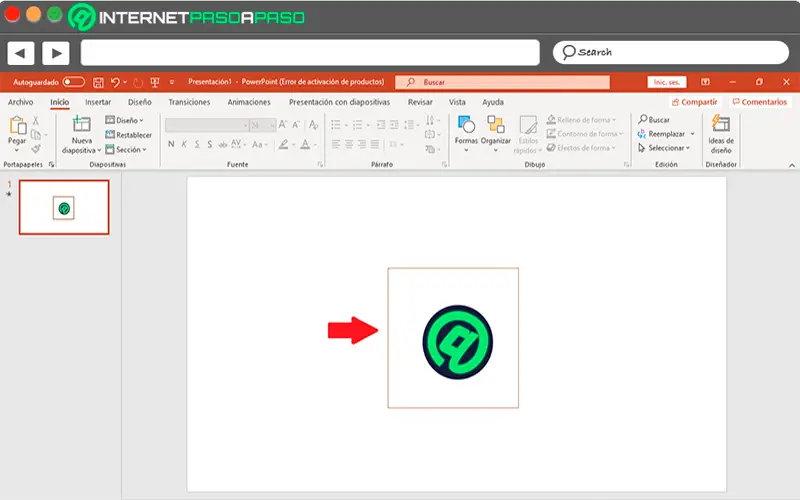Screen dimensions: 800x500
Task: Click the Inic. ses. sign-in button
Action: coord(667,82)
